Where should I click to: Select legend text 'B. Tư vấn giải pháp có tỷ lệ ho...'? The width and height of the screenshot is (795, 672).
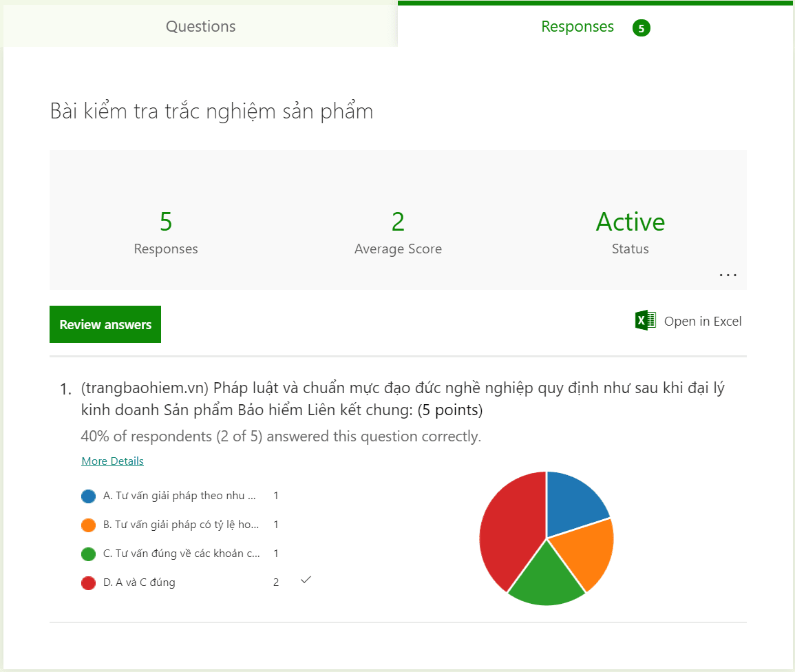coord(181,525)
